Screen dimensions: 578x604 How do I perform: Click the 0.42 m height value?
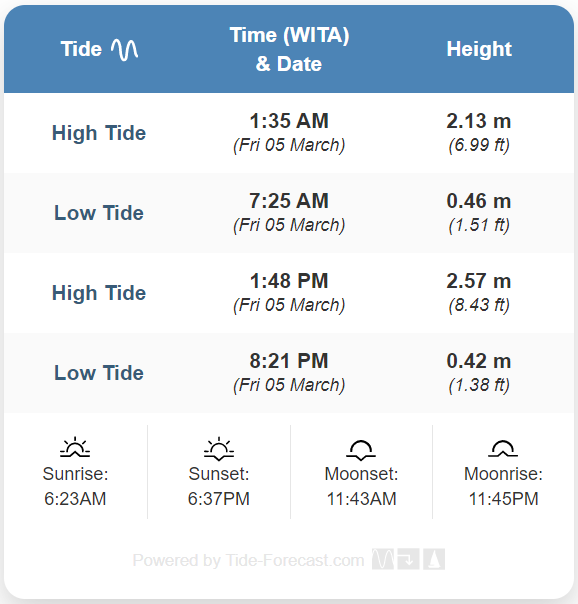tap(479, 361)
